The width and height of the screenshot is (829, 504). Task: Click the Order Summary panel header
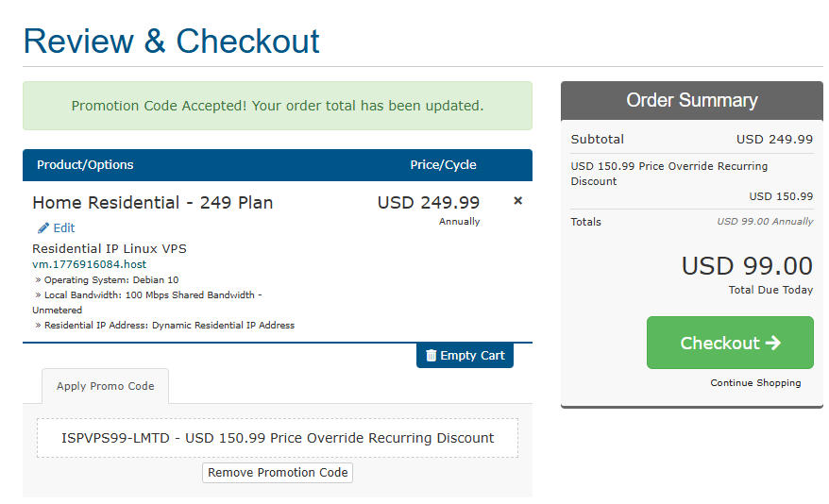pyautogui.click(x=692, y=100)
